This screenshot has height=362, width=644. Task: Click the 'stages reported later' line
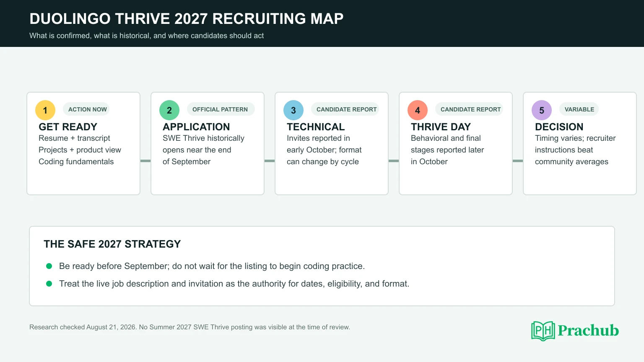tap(447, 150)
